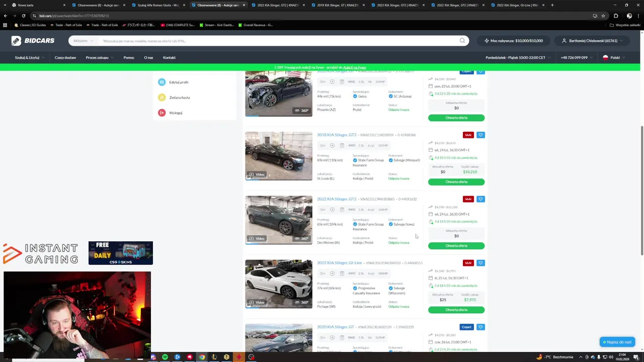Open the 2018 black Stinger car photo

[x=279, y=156]
